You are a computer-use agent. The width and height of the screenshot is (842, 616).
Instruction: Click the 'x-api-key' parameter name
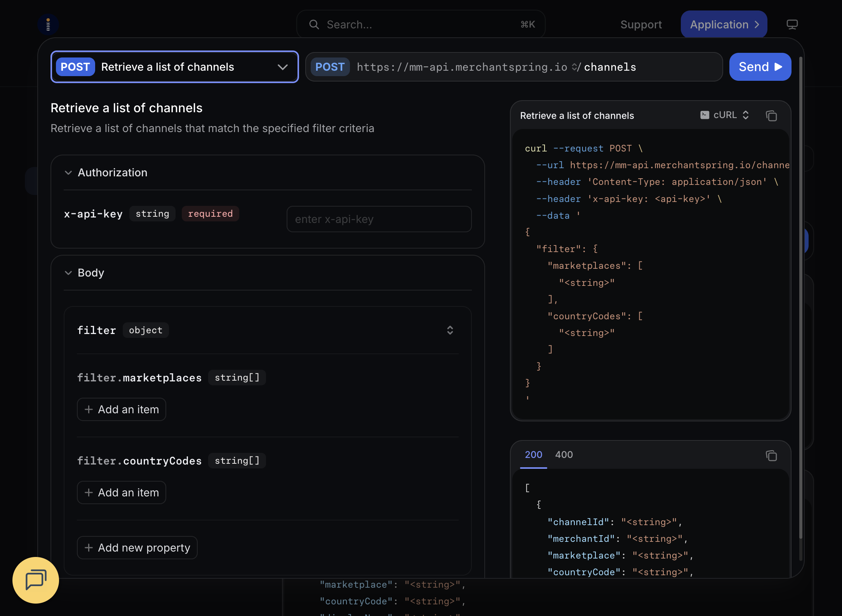tap(93, 214)
